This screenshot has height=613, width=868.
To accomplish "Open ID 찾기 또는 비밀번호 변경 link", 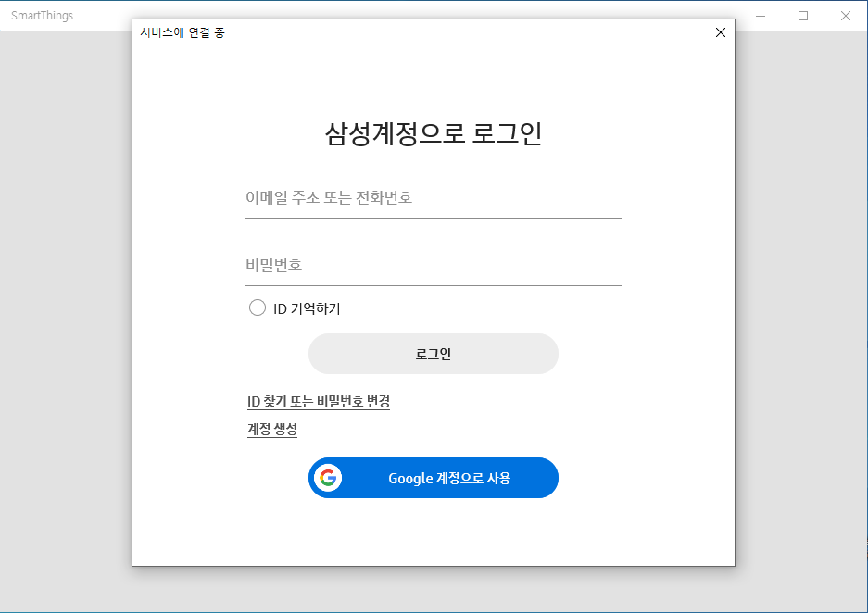I will click(x=319, y=401).
